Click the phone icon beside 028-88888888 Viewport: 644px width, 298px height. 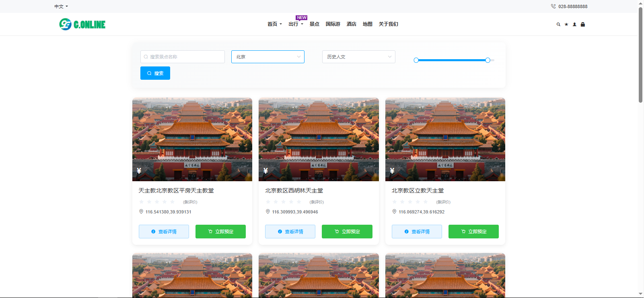(553, 6)
